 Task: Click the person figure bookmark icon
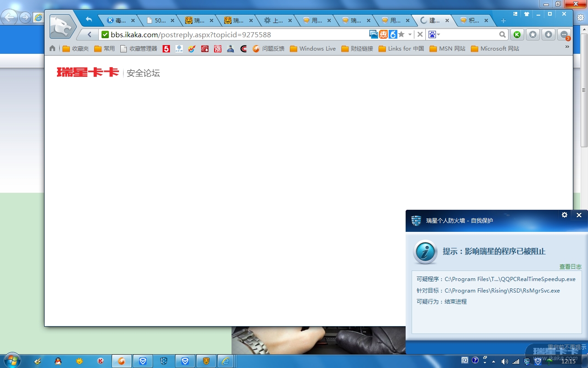[x=231, y=48]
